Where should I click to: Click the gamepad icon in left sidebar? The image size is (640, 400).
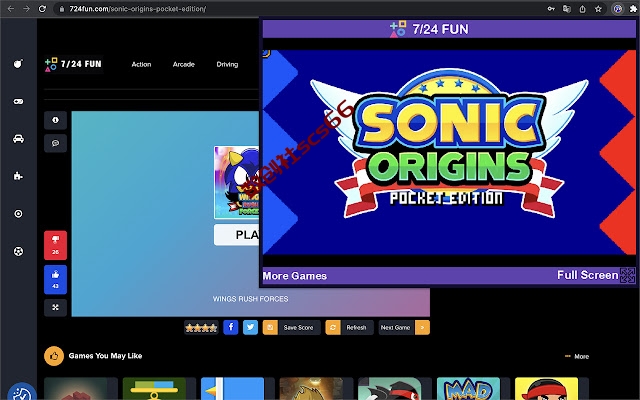pos(18,101)
